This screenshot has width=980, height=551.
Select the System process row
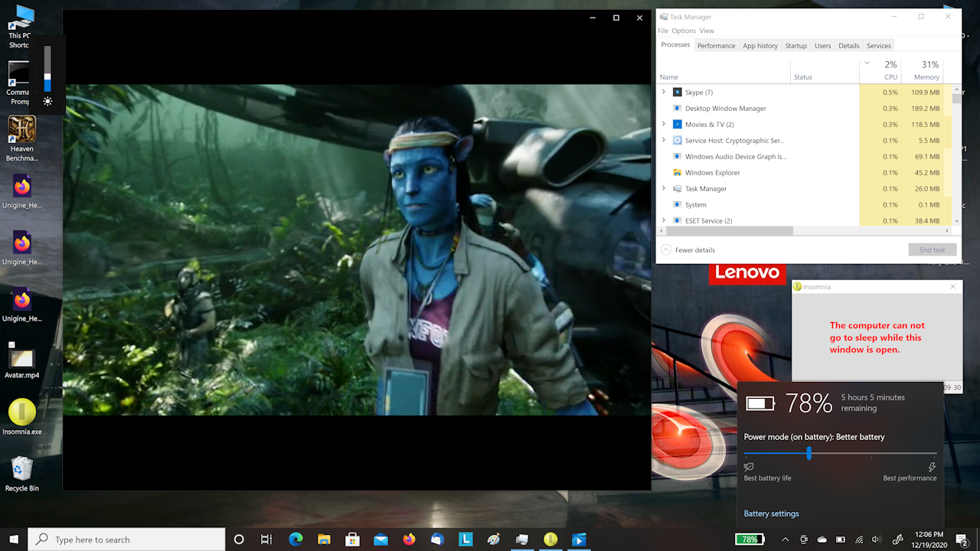804,204
